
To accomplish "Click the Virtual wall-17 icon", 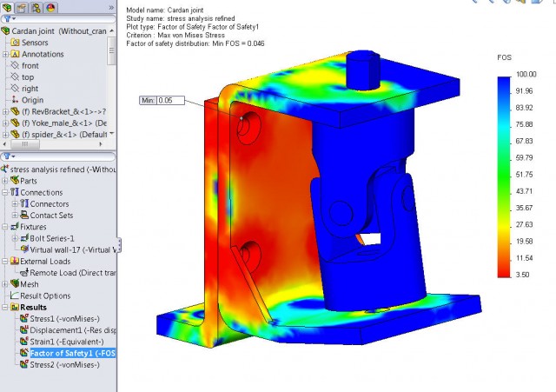I will pos(24,249).
